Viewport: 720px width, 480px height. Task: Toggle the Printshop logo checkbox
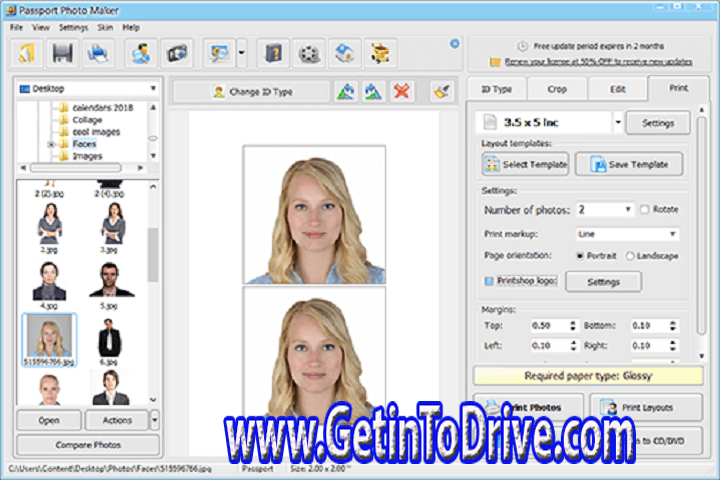[489, 281]
